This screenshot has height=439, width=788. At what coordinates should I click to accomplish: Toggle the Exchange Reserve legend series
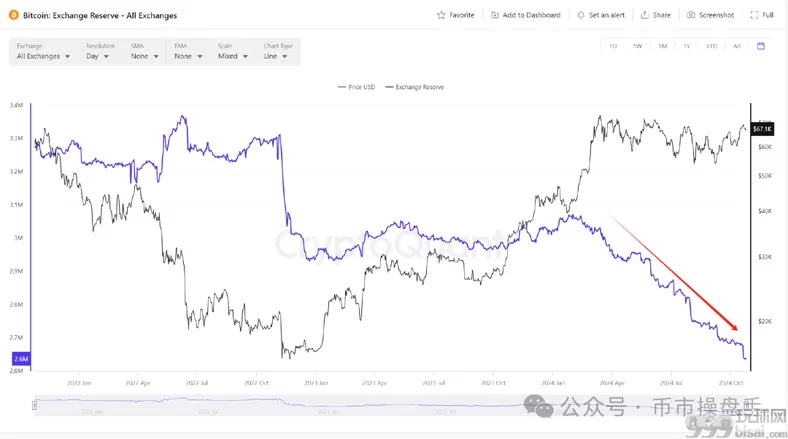pos(415,87)
